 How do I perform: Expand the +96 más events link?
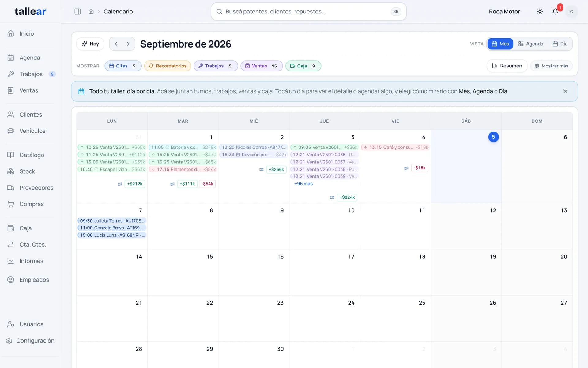click(x=303, y=184)
